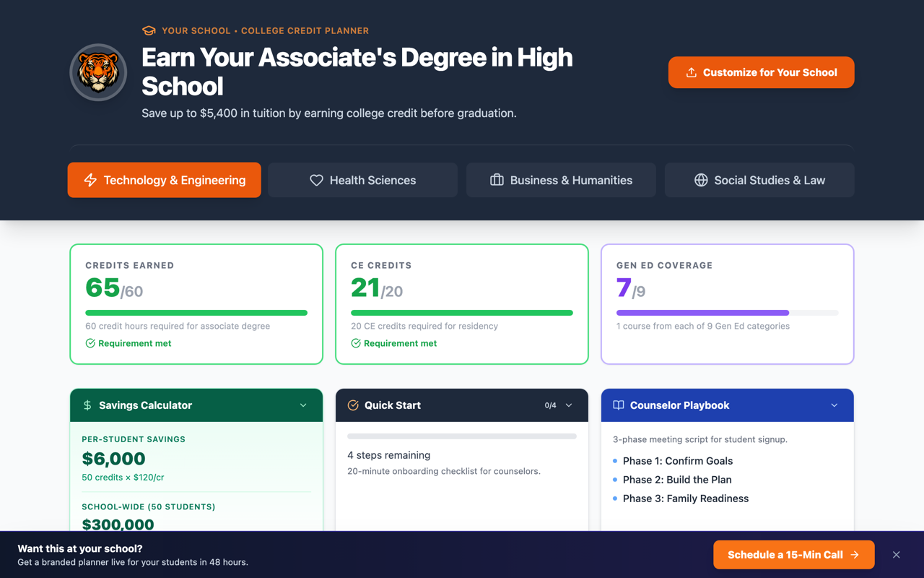This screenshot has width=924, height=578.
Task: Click the lightning bolt icon on Technology tab
Action: [x=90, y=180]
